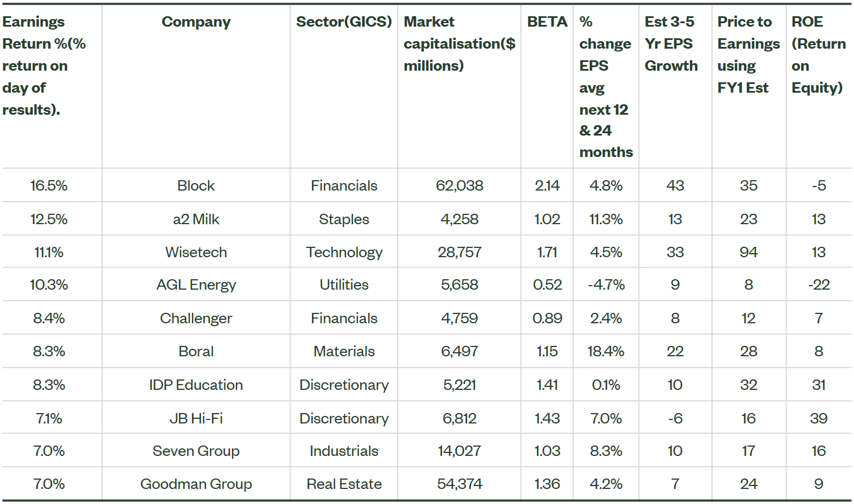Select JB Hi-Fi in the table
Screen dimensions: 854x504
[x=196, y=419]
